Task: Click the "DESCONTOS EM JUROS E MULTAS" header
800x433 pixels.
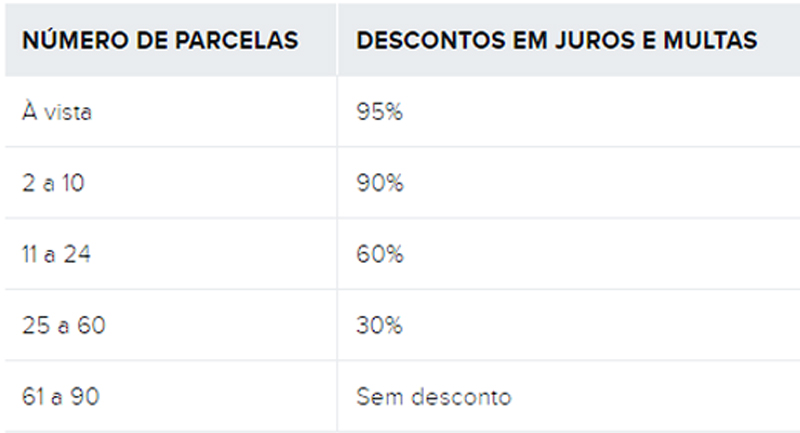Action: pyautogui.click(x=556, y=41)
